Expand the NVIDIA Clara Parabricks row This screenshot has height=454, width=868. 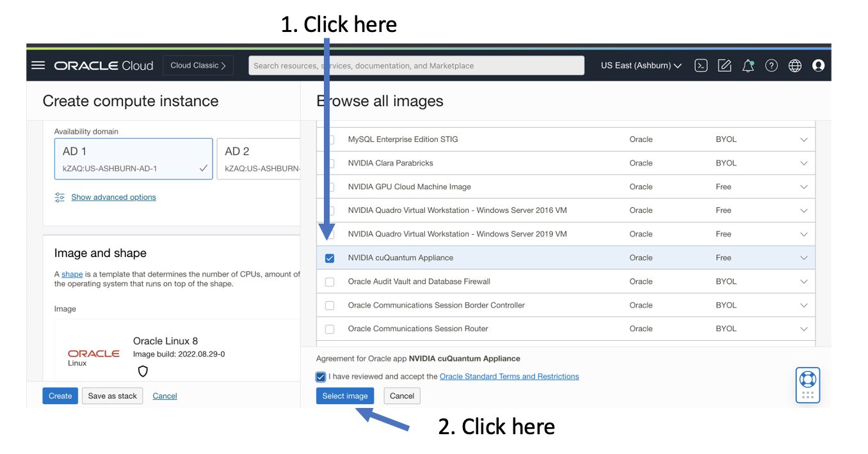click(x=804, y=163)
